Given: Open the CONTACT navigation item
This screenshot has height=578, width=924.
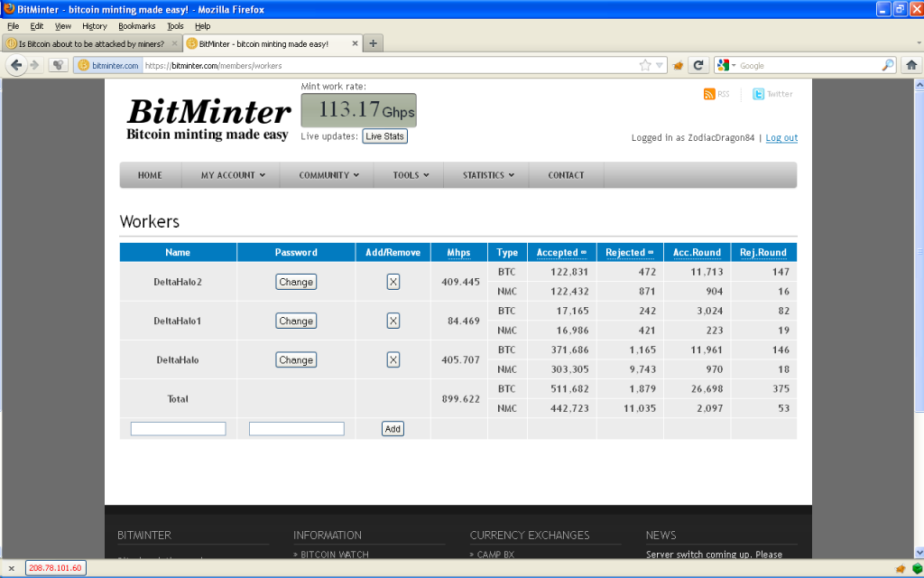Looking at the screenshot, I should click(x=566, y=175).
